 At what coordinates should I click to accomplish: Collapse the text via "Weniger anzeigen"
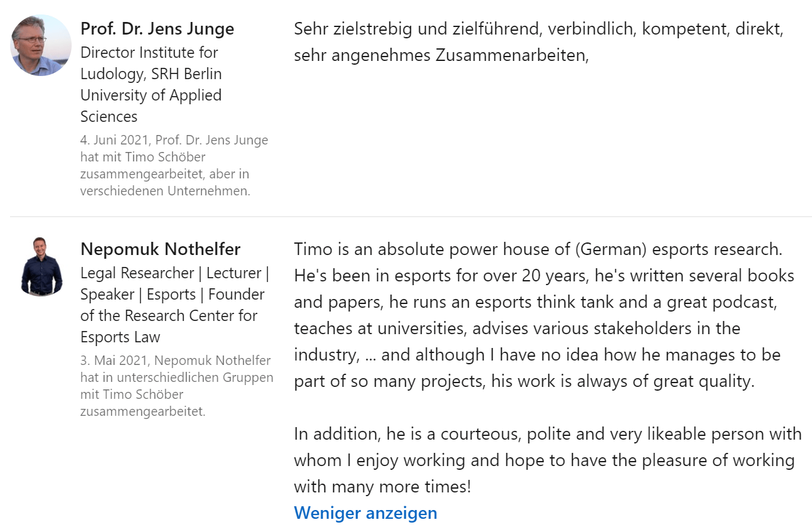365,513
